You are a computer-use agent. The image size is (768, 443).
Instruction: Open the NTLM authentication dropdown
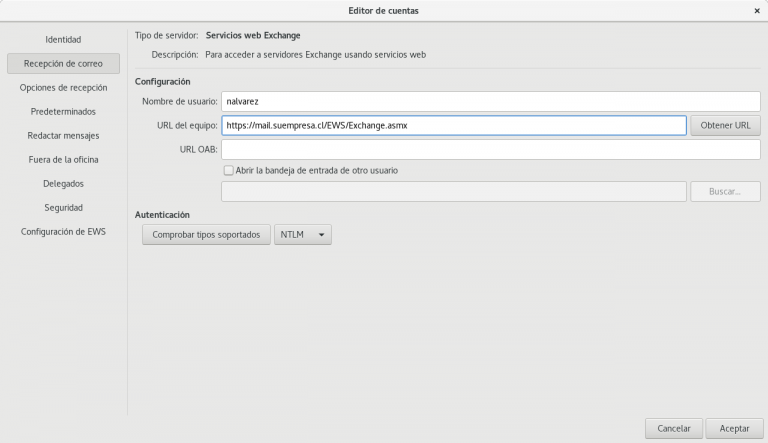(x=303, y=235)
